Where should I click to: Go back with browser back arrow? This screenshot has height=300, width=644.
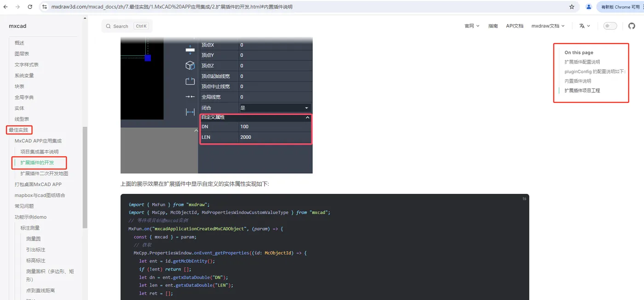coord(6,7)
